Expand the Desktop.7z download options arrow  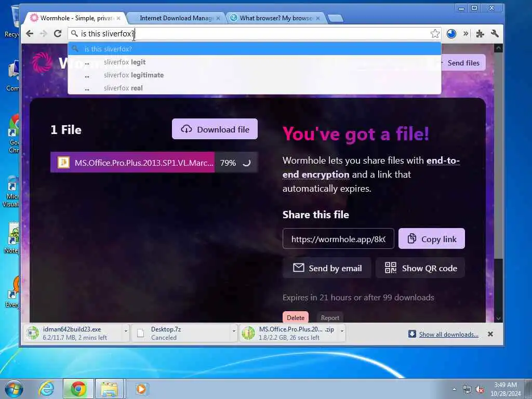[x=234, y=331]
